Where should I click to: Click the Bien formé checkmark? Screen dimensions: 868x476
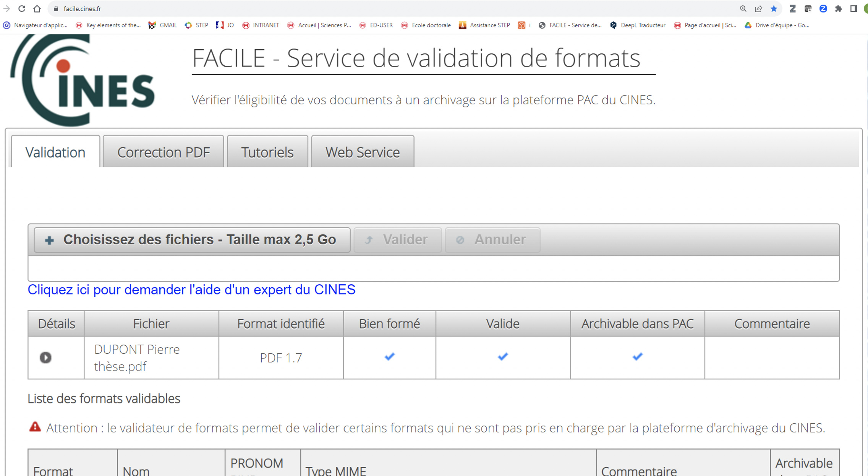tap(389, 356)
